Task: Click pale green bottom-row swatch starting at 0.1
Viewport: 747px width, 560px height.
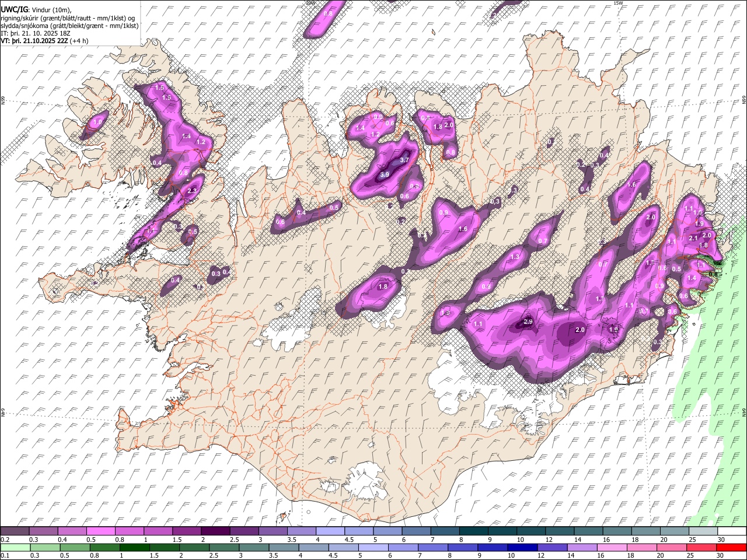Action: pyautogui.click(x=15, y=547)
